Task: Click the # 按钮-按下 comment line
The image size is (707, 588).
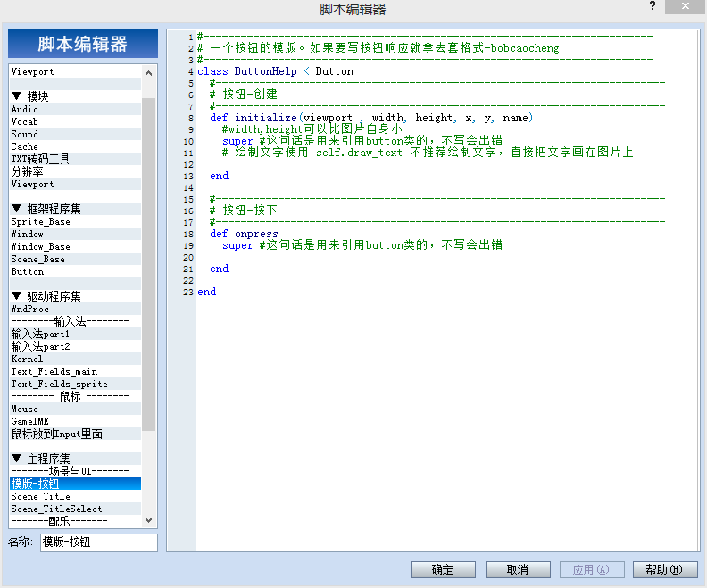Action: pyautogui.click(x=244, y=210)
